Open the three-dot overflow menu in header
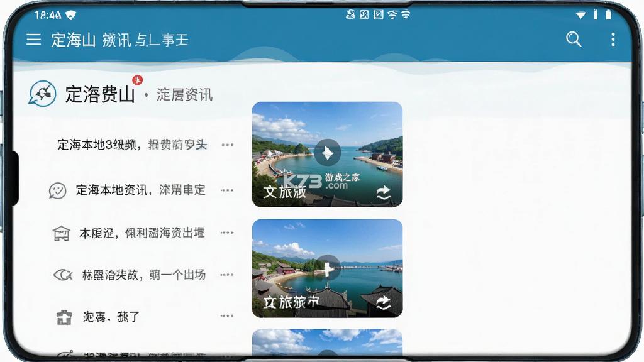 click(613, 40)
